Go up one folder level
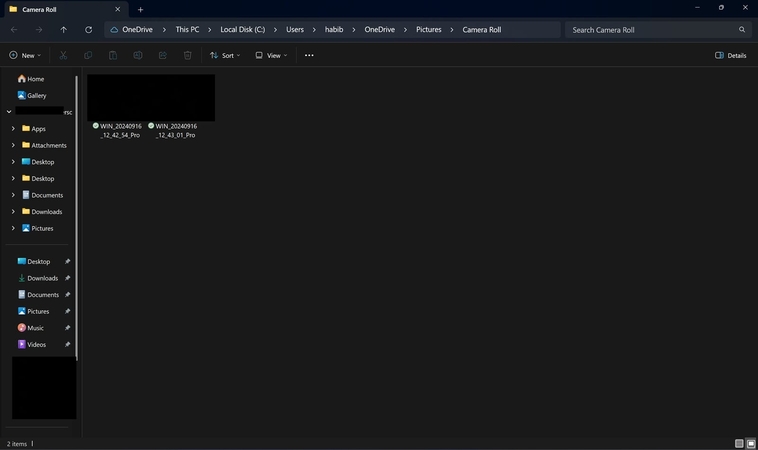 63,30
